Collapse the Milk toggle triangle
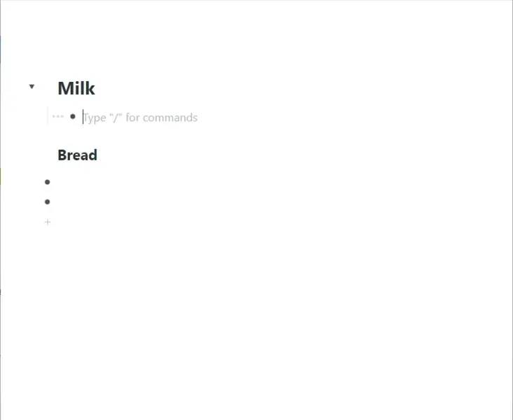The width and height of the screenshot is (513, 420). click(32, 87)
